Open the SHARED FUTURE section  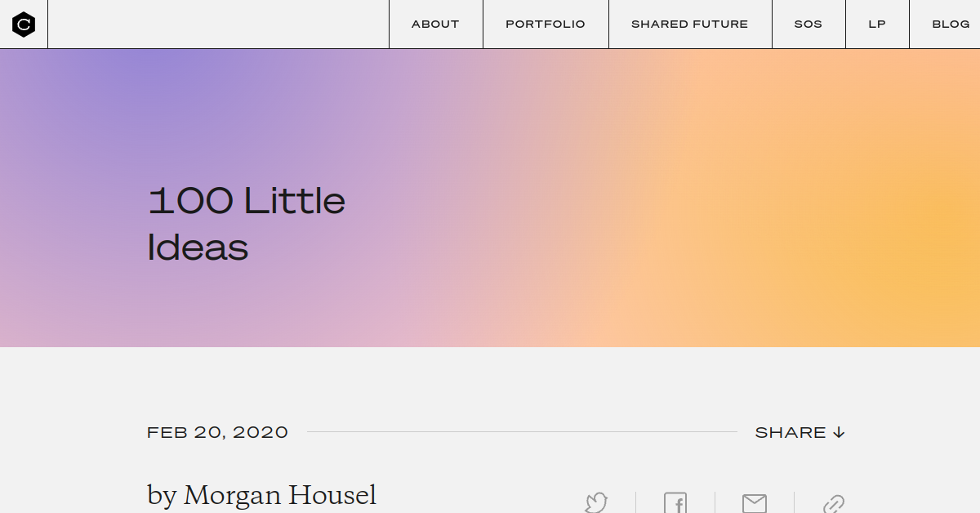click(x=690, y=25)
